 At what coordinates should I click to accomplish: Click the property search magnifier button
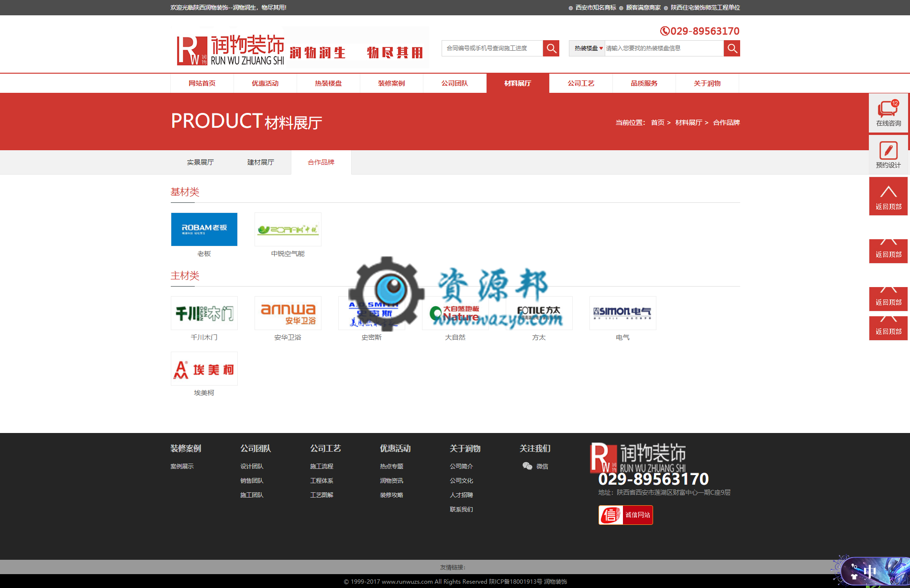[732, 48]
